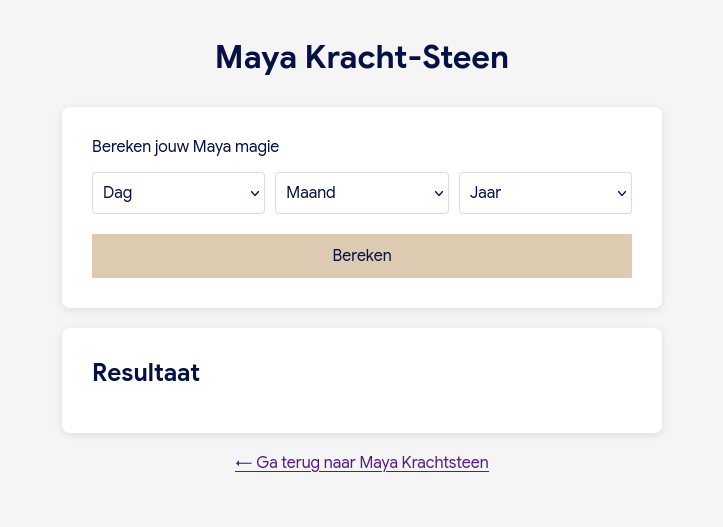723x527 pixels.
Task: Click the word magie in the form label
Action: click(x=257, y=147)
